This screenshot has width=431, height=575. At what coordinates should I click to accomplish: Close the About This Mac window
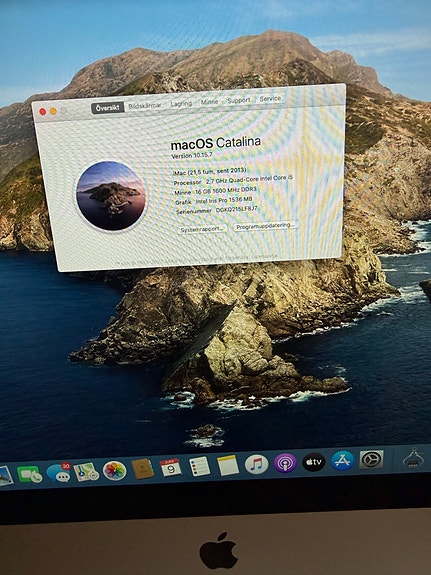coord(43,112)
